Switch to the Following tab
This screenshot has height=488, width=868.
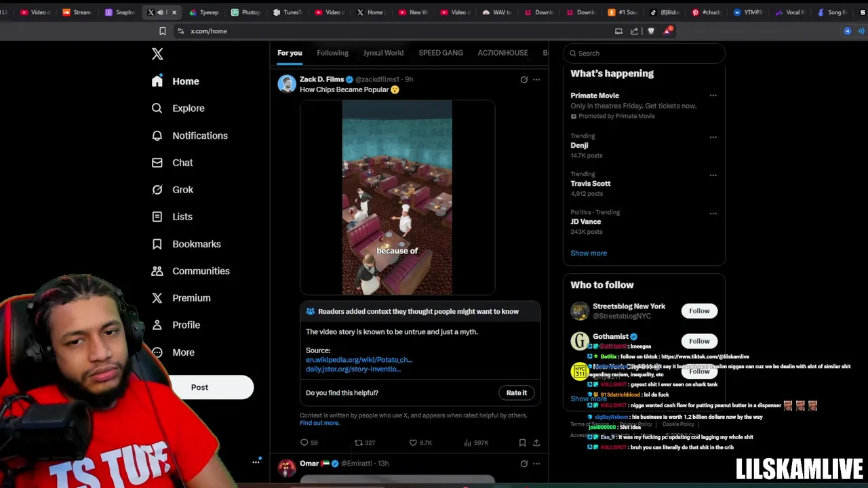(332, 53)
